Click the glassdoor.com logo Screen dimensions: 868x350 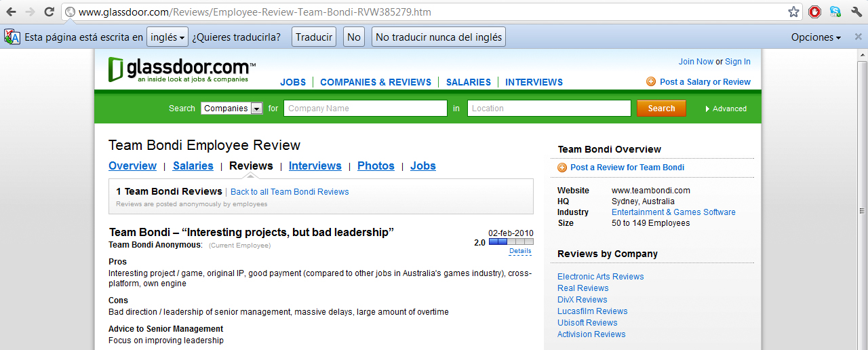[182, 70]
